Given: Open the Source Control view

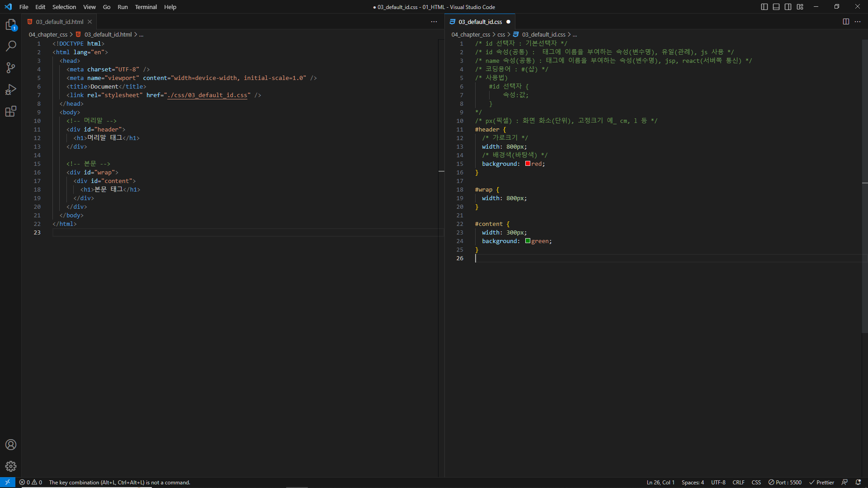Looking at the screenshot, I should (11, 68).
